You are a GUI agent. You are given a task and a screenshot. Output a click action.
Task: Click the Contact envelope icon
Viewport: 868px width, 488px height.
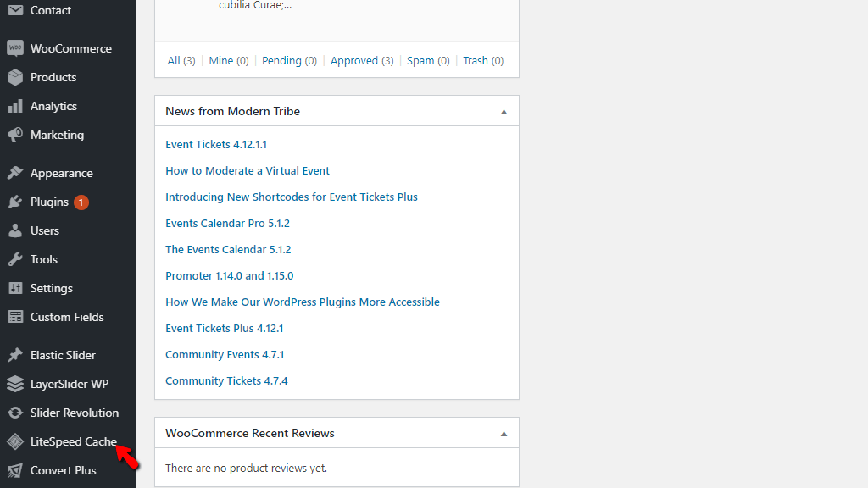(x=15, y=10)
